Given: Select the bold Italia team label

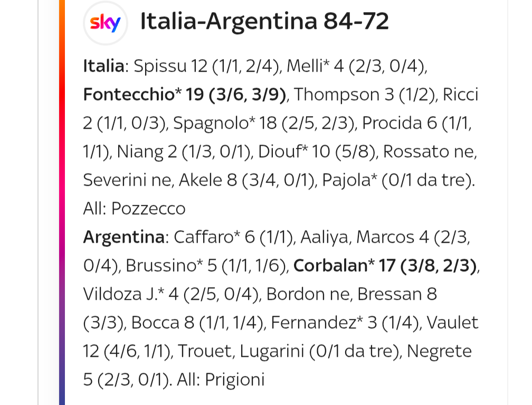Looking at the screenshot, I should click(x=104, y=66).
